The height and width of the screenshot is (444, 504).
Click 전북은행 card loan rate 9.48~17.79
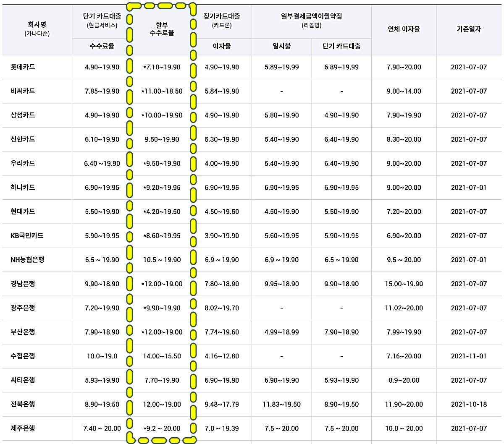pos(222,404)
